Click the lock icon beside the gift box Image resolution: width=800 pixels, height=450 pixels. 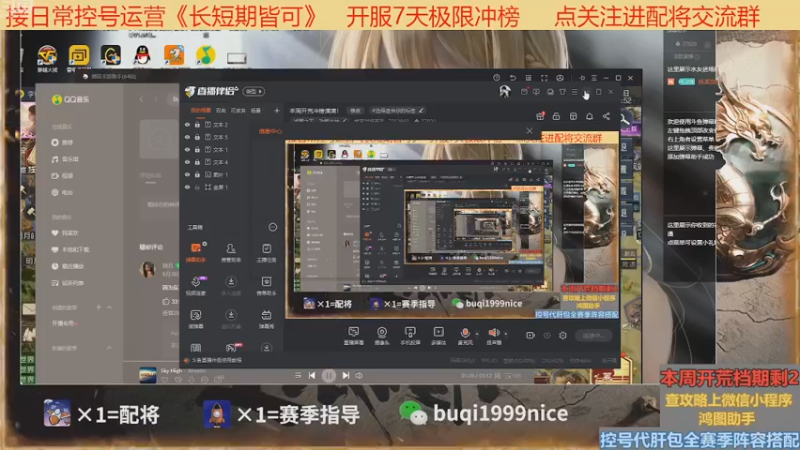[x=556, y=116]
